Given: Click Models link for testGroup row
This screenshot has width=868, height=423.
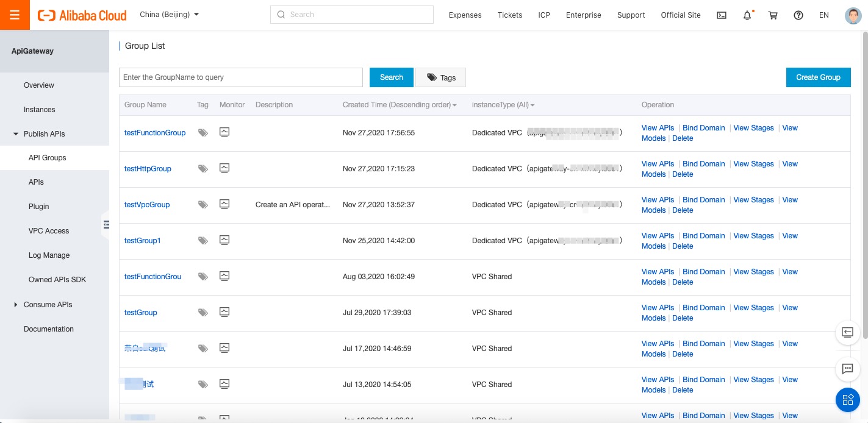Looking at the screenshot, I should (653, 318).
